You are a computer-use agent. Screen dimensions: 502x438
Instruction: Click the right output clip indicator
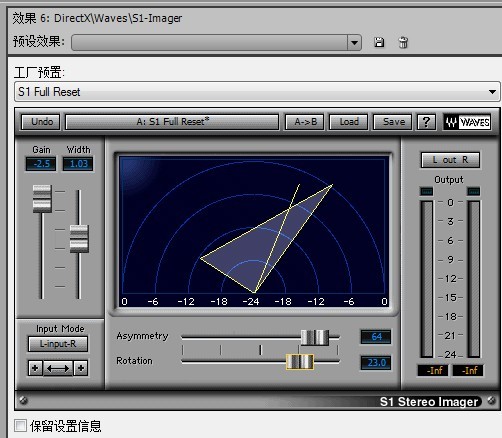473,191
